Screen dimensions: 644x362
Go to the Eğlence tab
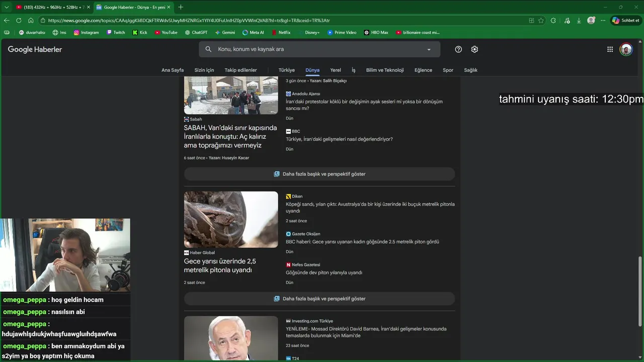[x=423, y=70]
